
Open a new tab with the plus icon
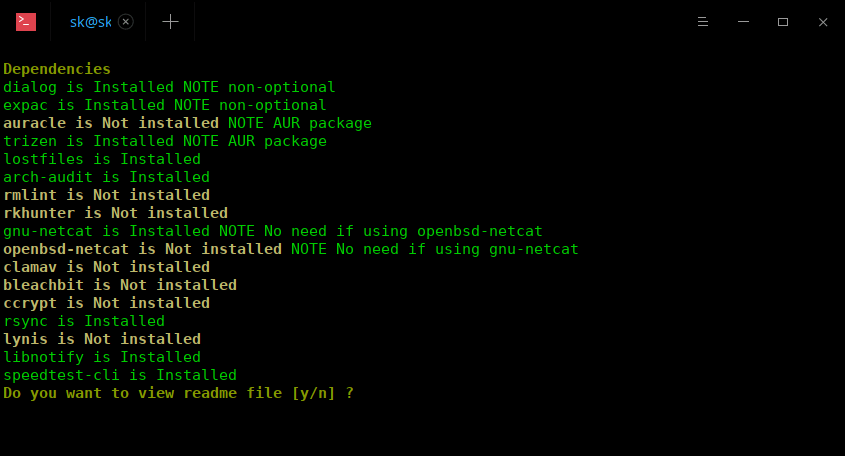point(170,22)
